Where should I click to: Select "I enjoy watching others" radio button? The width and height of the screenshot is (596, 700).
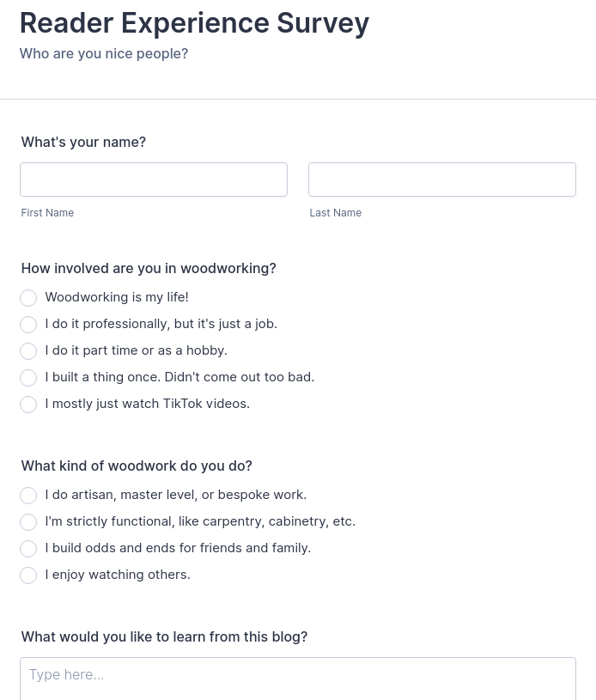tap(28, 575)
